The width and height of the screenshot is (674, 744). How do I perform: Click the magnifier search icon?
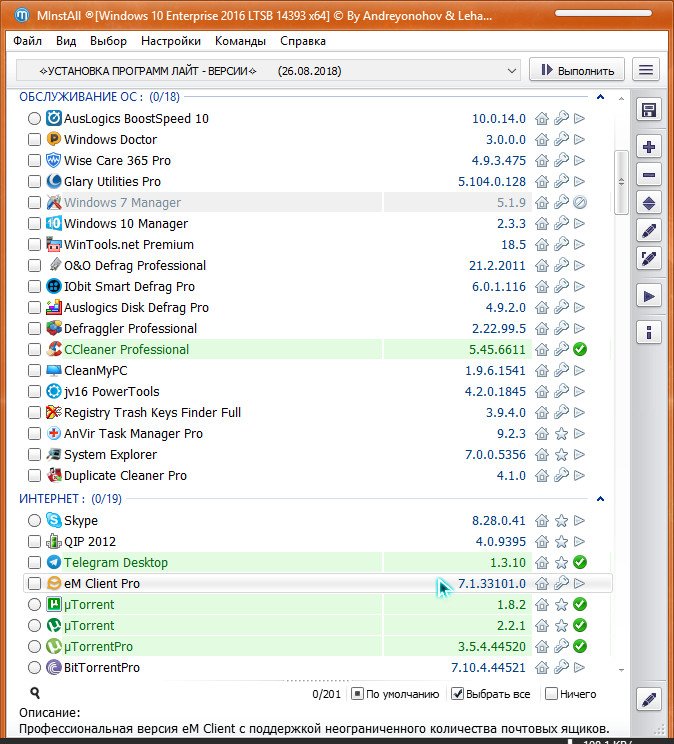35,693
